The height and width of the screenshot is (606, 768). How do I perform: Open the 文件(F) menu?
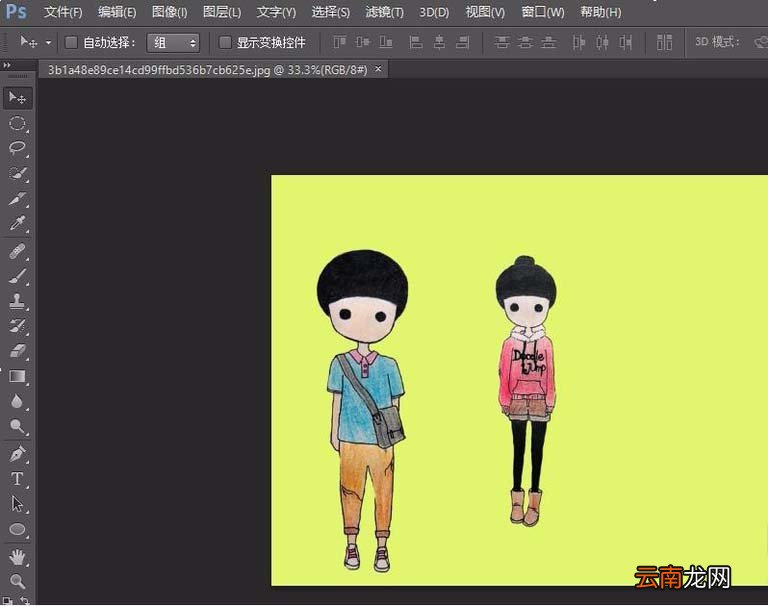click(63, 12)
